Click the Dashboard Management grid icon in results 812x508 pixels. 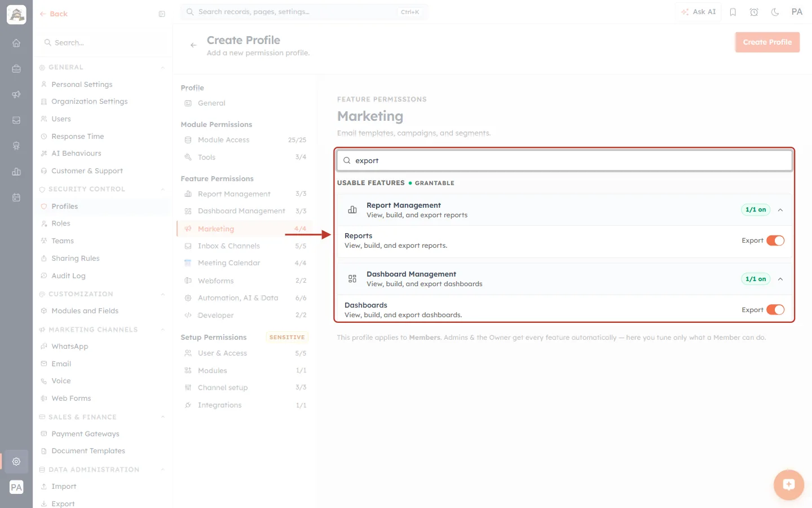coord(352,279)
